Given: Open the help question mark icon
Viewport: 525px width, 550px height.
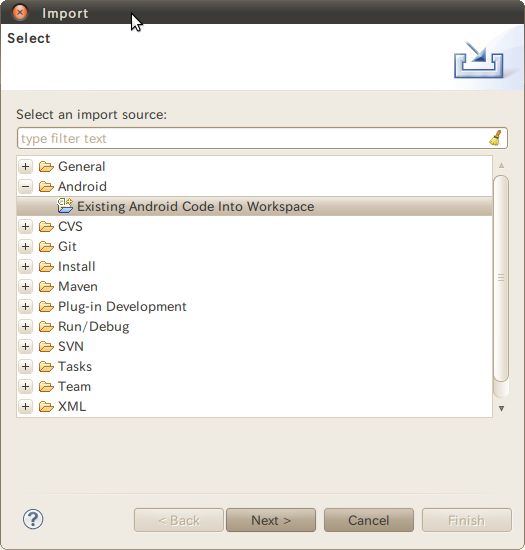Looking at the screenshot, I should coord(33,519).
